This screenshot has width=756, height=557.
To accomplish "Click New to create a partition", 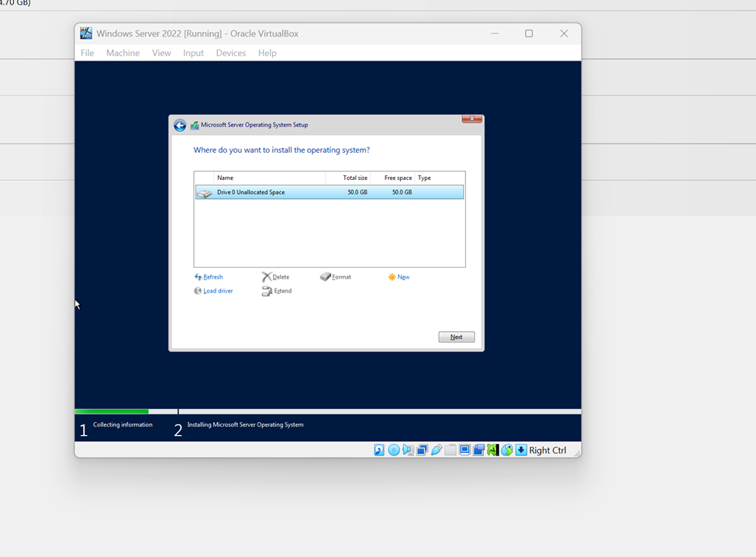I will coord(399,277).
